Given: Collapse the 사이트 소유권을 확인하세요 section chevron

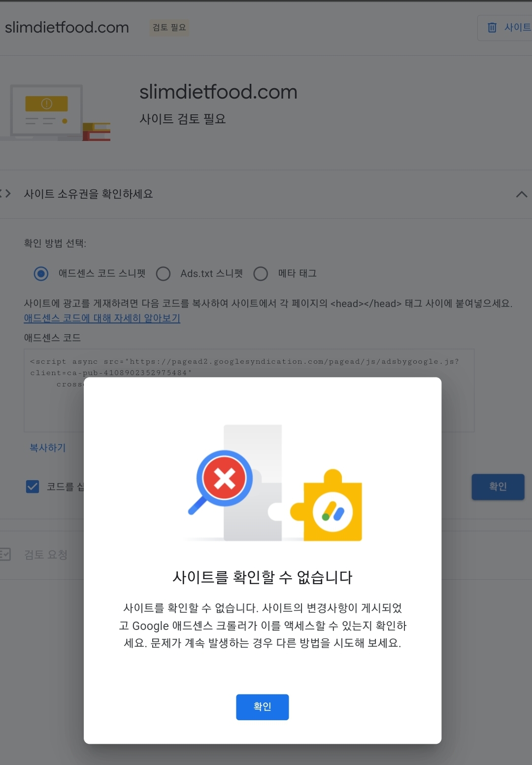Looking at the screenshot, I should 521,194.
